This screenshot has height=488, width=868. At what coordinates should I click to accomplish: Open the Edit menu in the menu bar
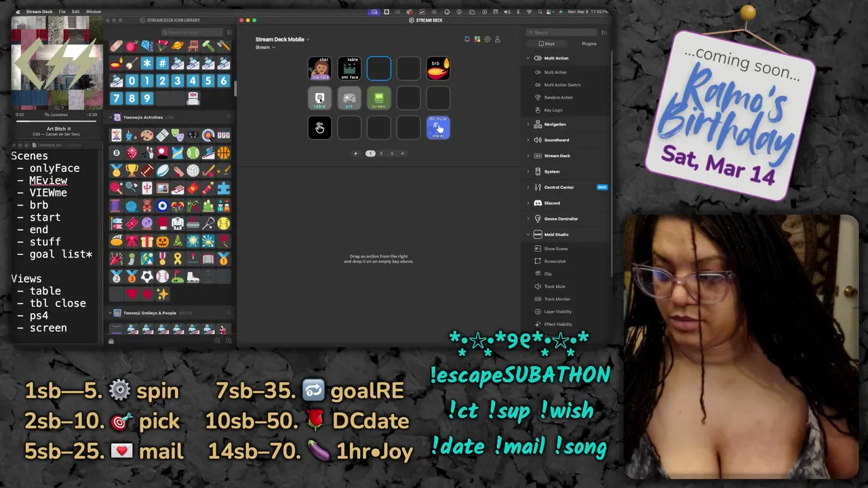pos(75,12)
